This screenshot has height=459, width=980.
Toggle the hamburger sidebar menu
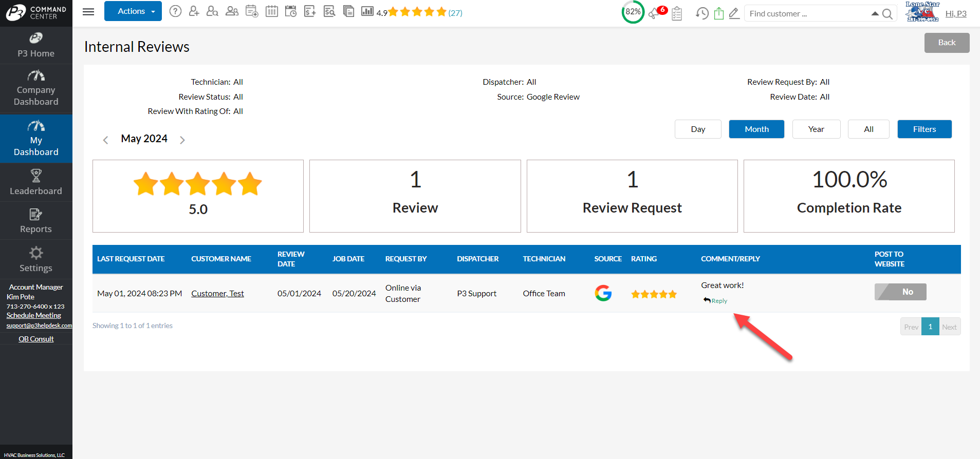click(88, 11)
